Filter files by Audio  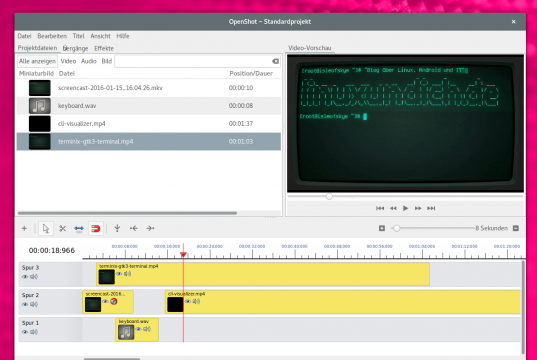tap(89, 61)
